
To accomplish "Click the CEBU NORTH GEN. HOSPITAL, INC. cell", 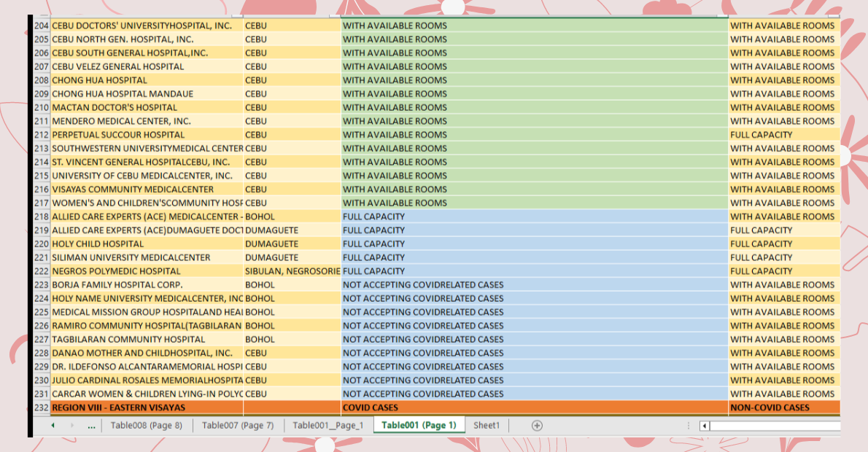I will [x=147, y=39].
